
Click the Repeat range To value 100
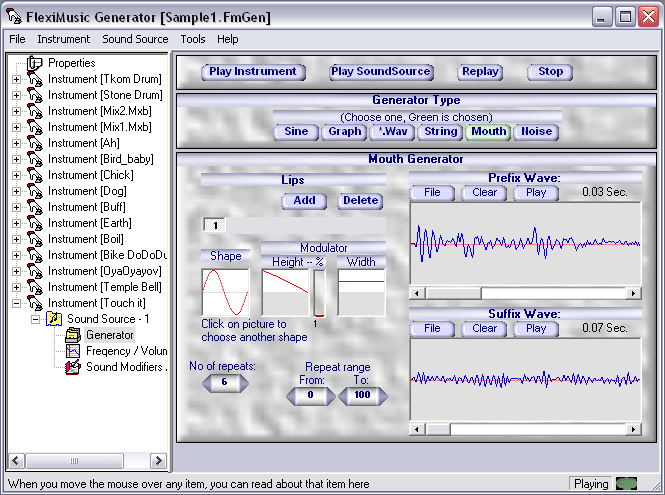363,395
